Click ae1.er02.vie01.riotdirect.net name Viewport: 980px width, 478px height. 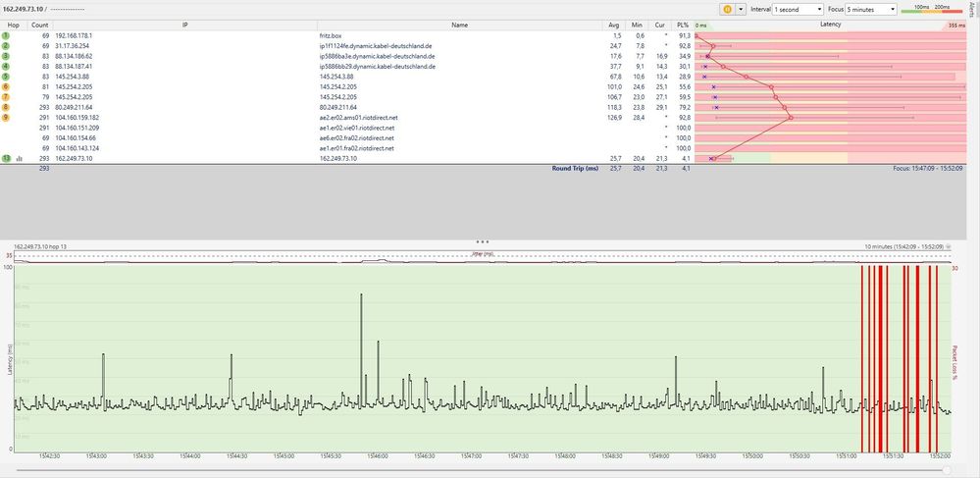click(357, 128)
